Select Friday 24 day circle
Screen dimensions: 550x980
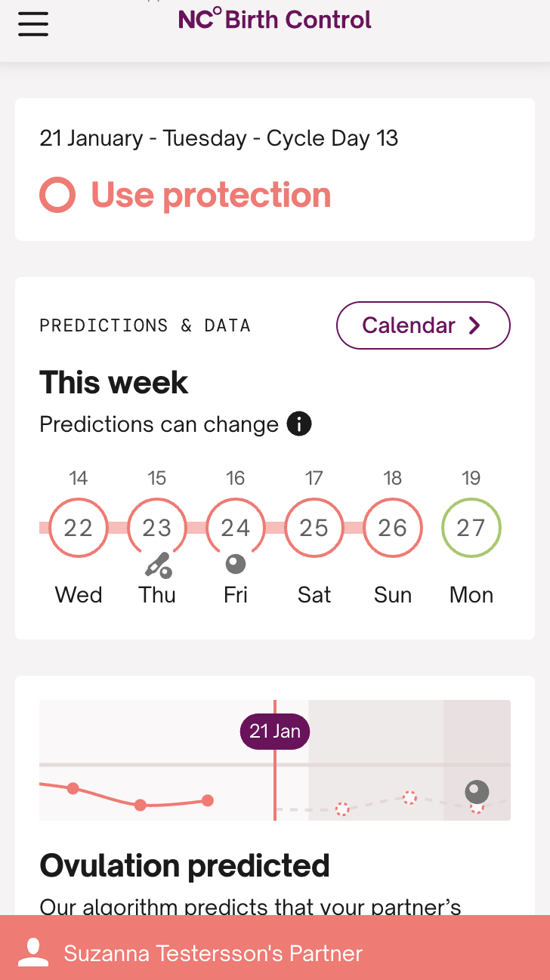pos(236,528)
